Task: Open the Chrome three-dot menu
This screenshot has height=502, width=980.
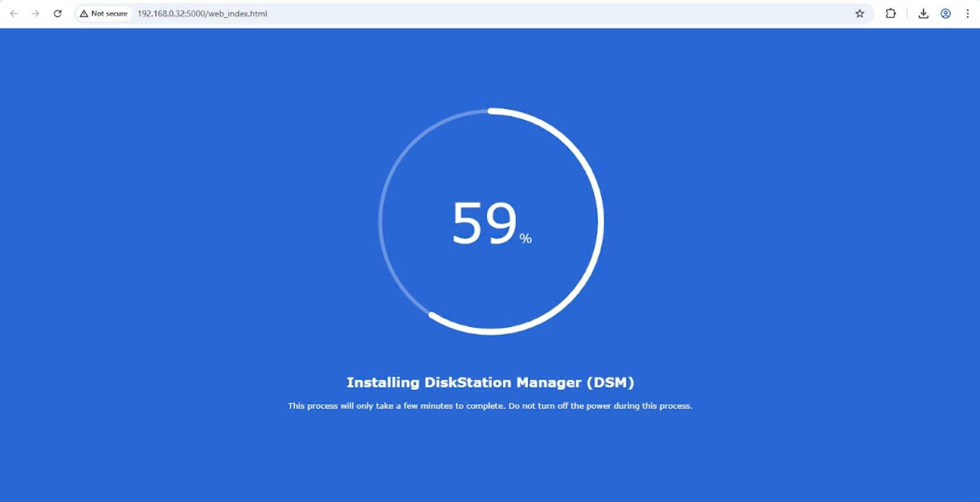Action: pos(967,13)
